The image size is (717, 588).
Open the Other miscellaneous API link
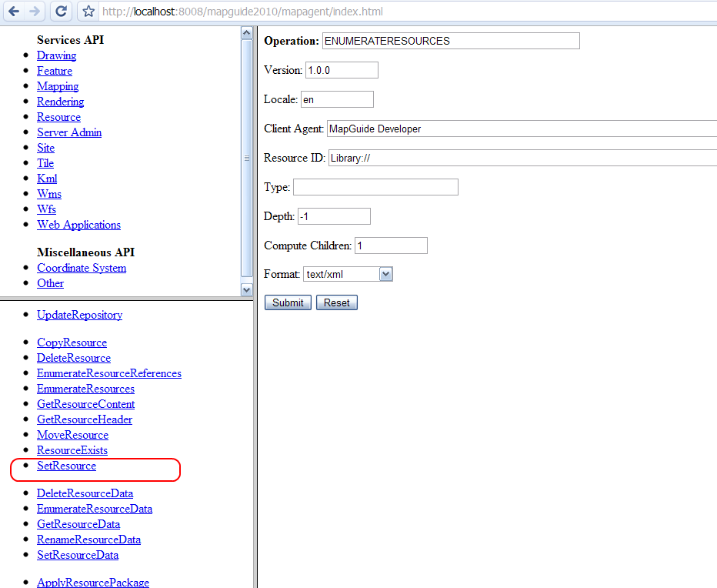tap(50, 283)
